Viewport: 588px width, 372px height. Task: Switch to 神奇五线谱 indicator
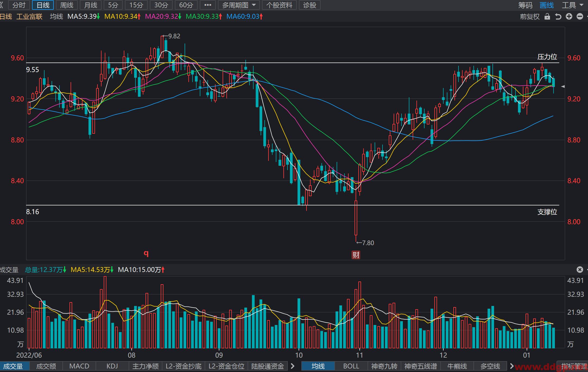coord(421,366)
